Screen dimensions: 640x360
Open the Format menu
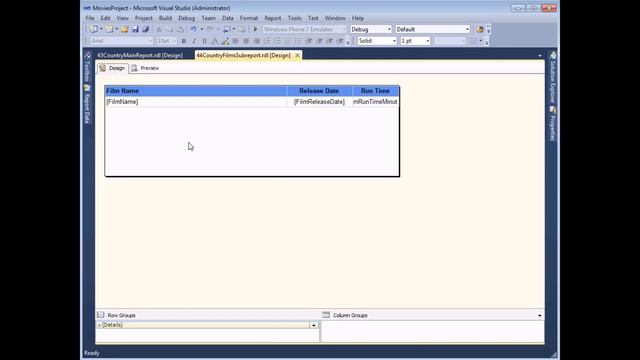(249, 18)
